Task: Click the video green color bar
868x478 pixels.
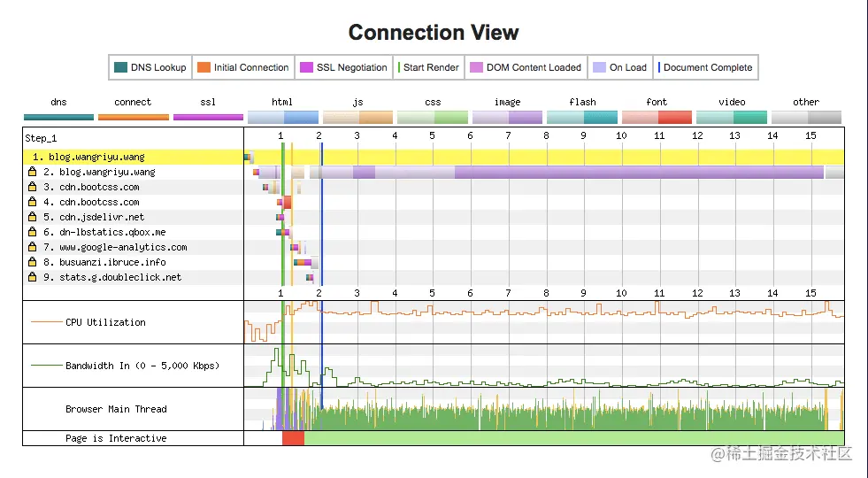Action: coord(731,117)
